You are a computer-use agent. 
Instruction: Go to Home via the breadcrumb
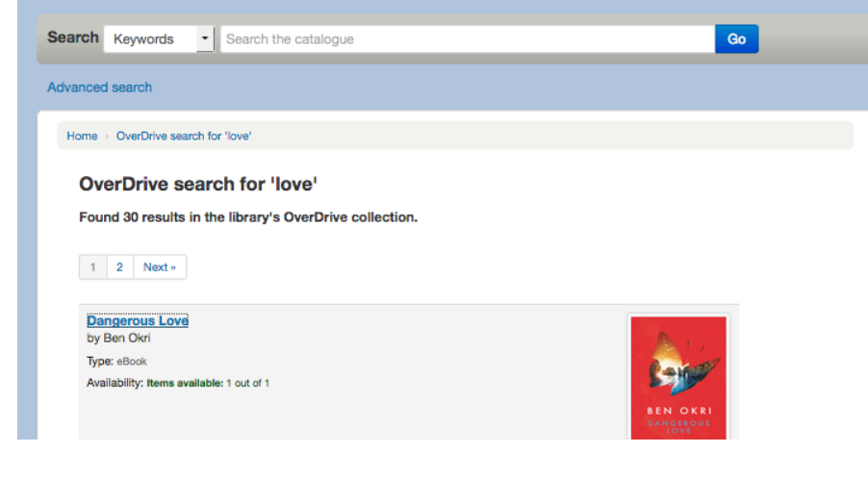coord(82,137)
